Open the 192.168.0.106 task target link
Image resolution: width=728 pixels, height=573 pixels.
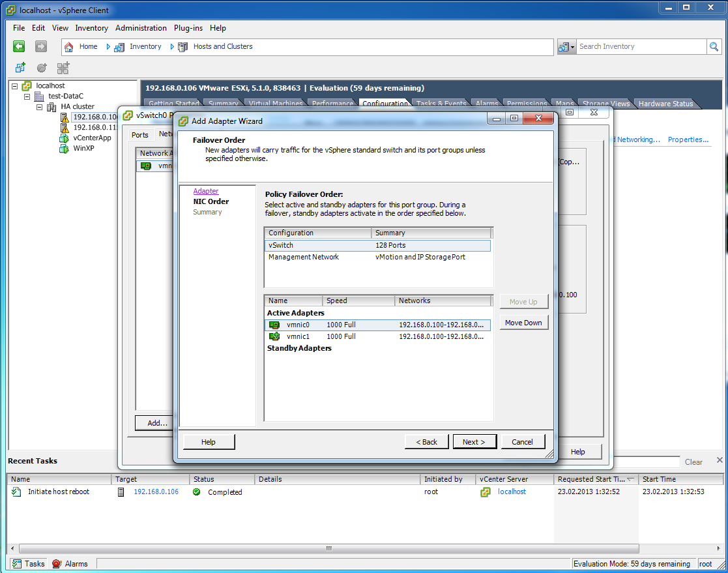(156, 492)
